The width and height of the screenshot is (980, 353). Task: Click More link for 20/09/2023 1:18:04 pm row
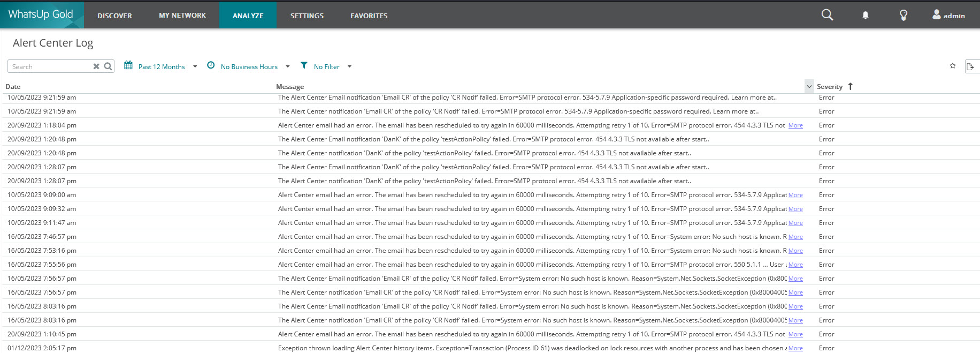[795, 125]
